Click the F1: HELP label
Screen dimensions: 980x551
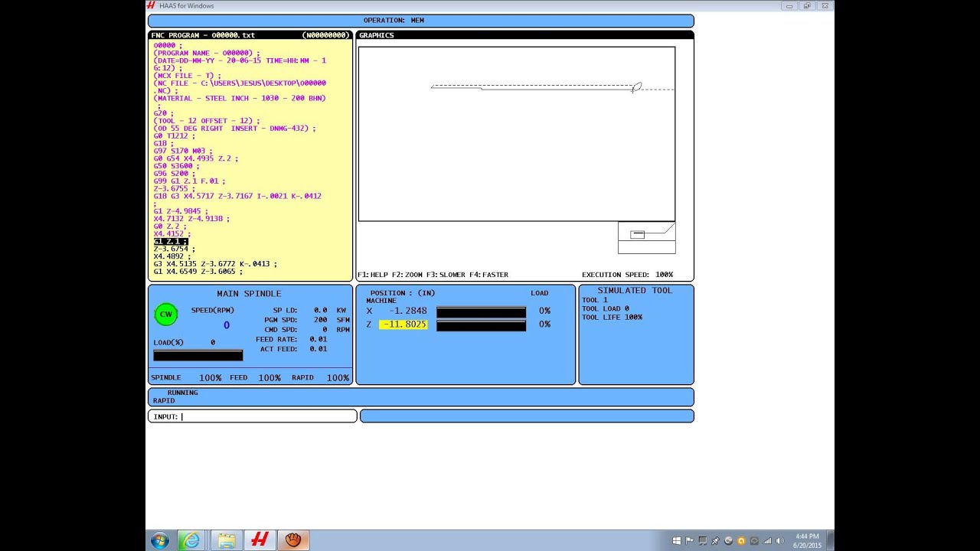point(373,275)
